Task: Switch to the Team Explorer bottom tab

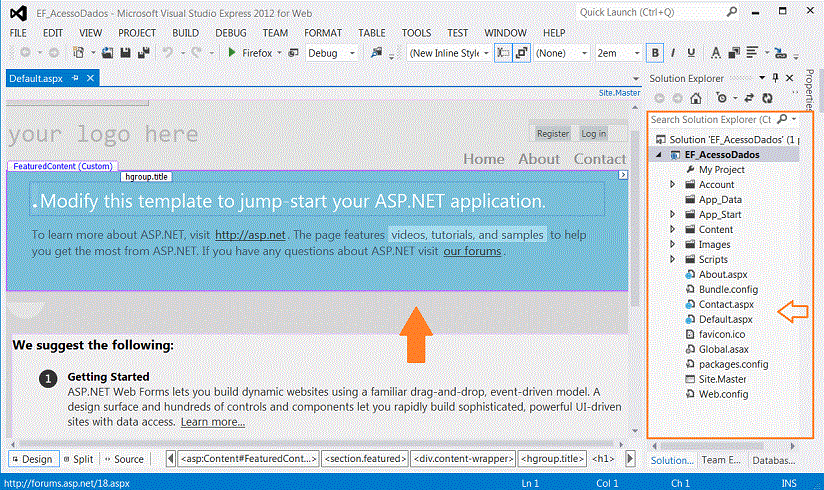Action: 721,460
